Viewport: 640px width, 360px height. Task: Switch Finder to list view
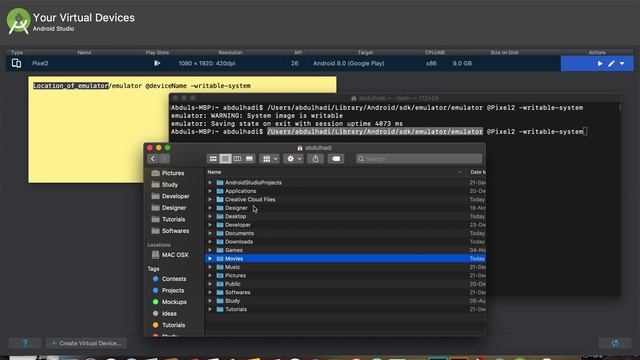[225, 159]
